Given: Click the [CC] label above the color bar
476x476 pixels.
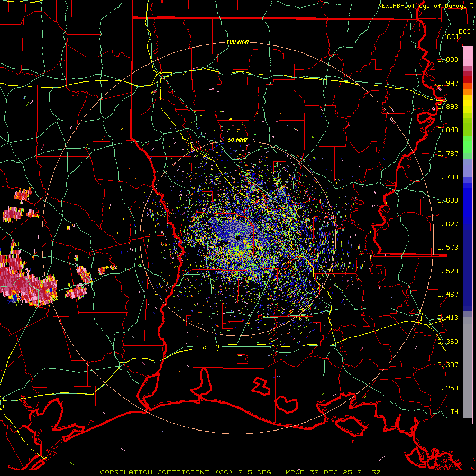Looking at the screenshot, I should pos(452,36).
